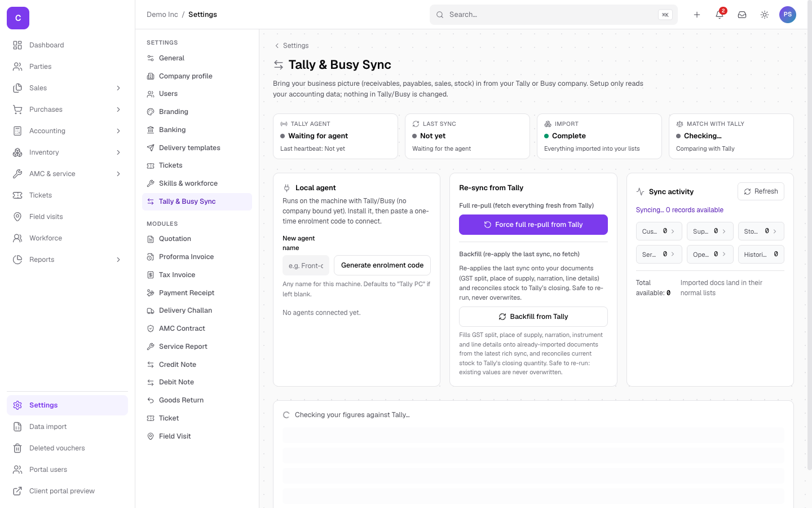This screenshot has height=508, width=812.
Task: Refresh the Sync activity panel
Action: point(761,191)
